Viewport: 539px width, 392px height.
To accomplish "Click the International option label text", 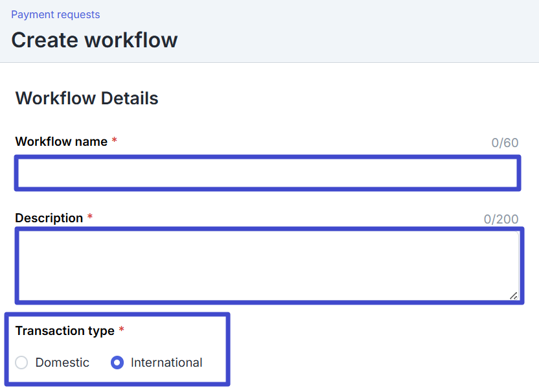I will point(166,363).
